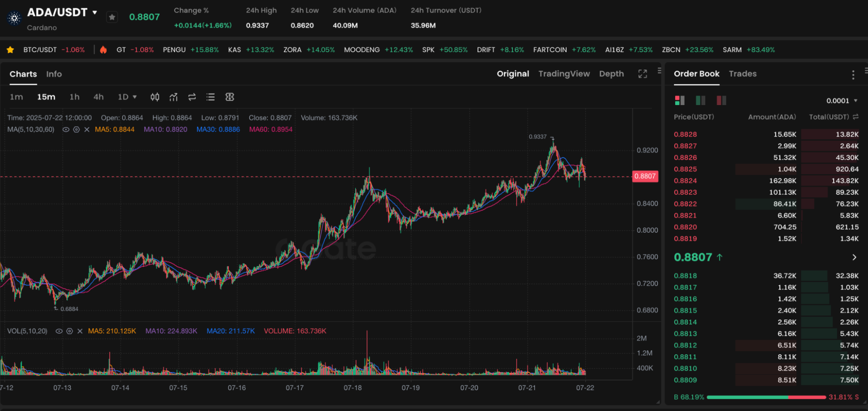Open PENGU +15.88% from the ticker bar
This screenshot has width=868, height=411.
tap(191, 50)
